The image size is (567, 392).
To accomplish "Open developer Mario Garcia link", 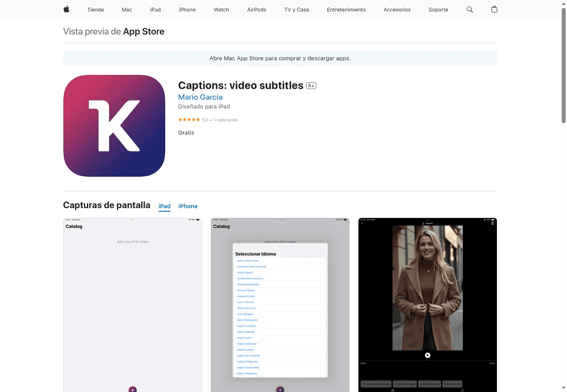I will (200, 97).
